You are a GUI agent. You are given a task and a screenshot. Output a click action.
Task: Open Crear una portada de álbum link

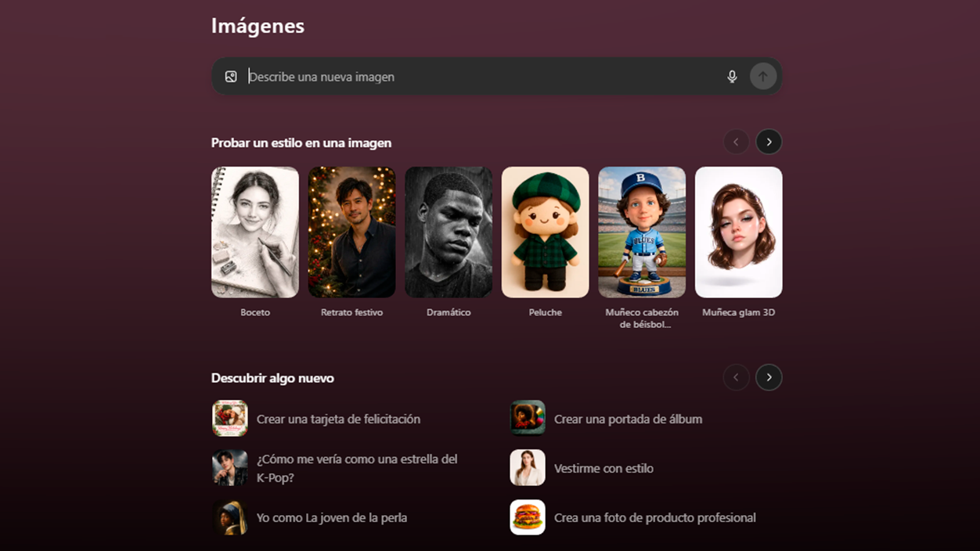pyautogui.click(x=628, y=420)
